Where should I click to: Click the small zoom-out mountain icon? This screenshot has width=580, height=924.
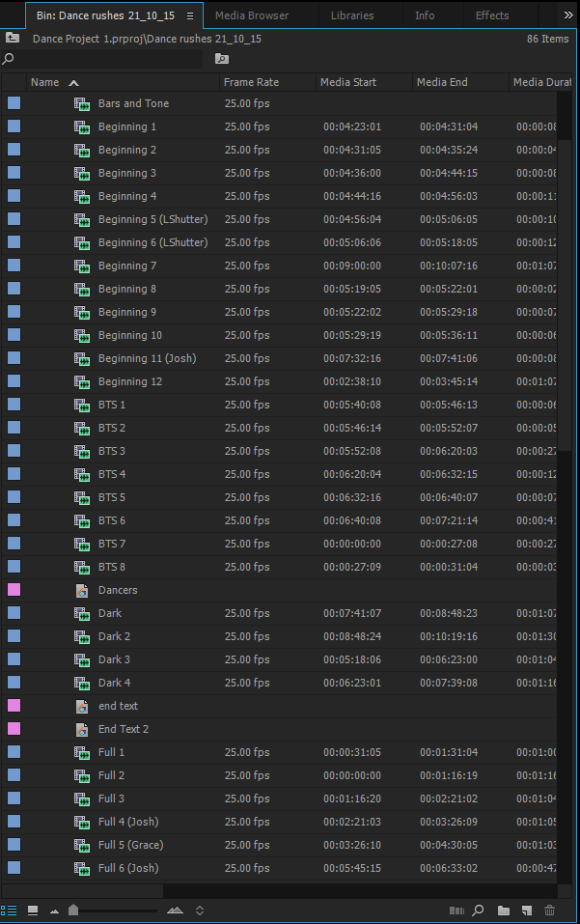(54, 911)
